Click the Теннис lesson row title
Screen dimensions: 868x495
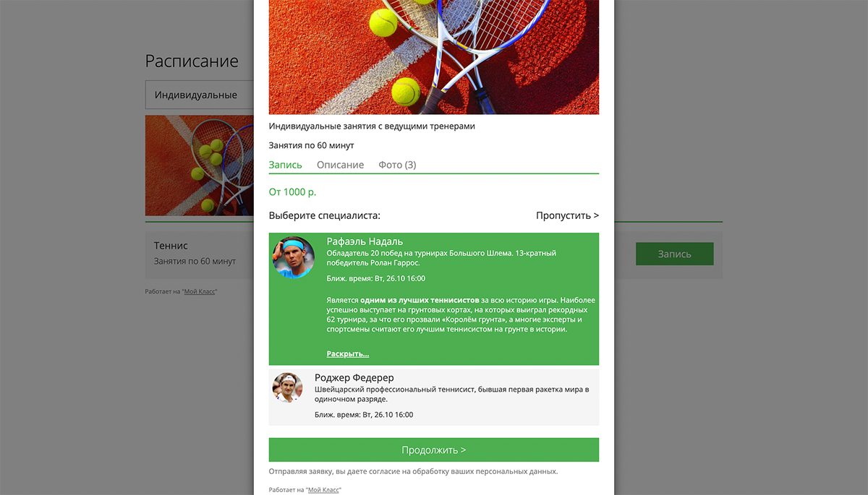click(x=171, y=246)
